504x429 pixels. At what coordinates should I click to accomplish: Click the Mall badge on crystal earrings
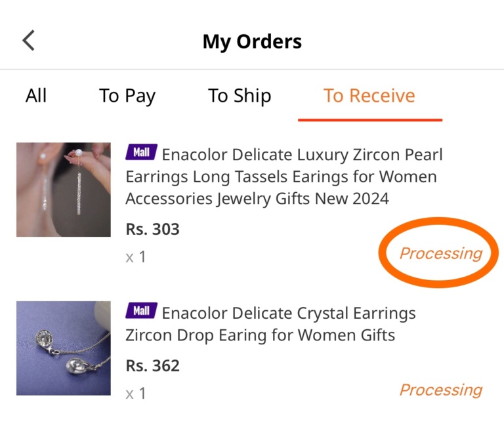point(141,310)
